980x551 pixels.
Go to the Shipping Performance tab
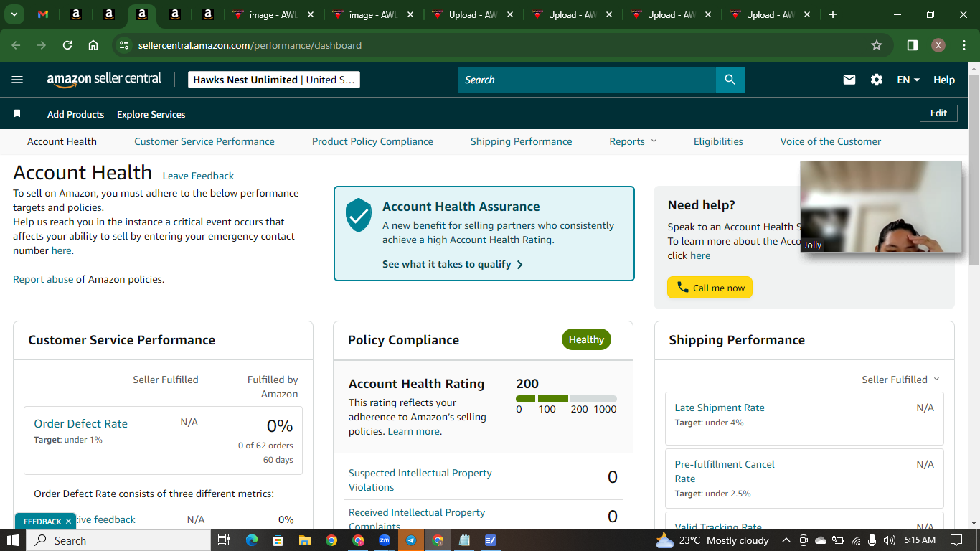click(x=522, y=141)
